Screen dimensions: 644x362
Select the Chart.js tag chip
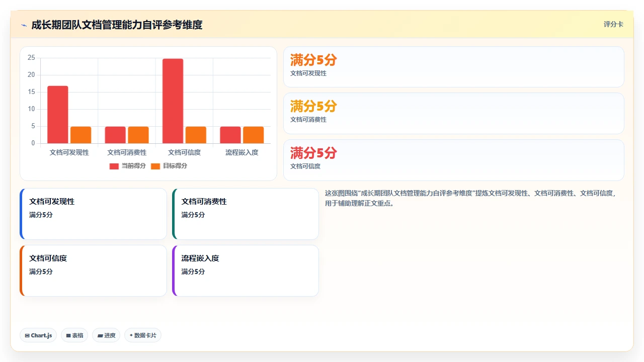coord(38,335)
